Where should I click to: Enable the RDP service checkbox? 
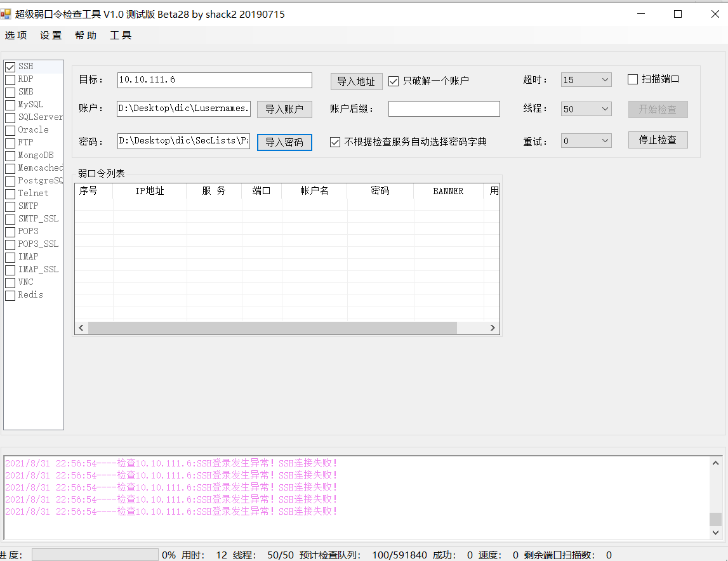pos(10,79)
